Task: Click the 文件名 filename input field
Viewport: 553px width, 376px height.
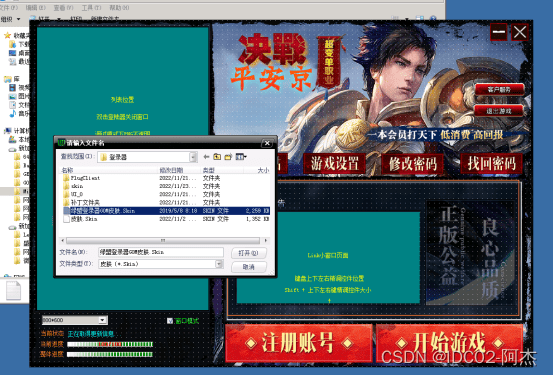Action: (x=161, y=252)
